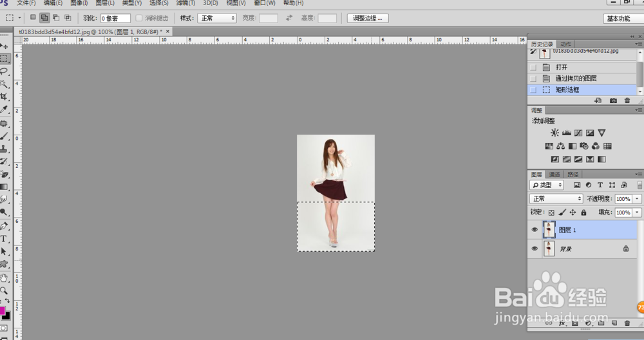Choose Subtract from Selection mode

[x=56, y=17]
